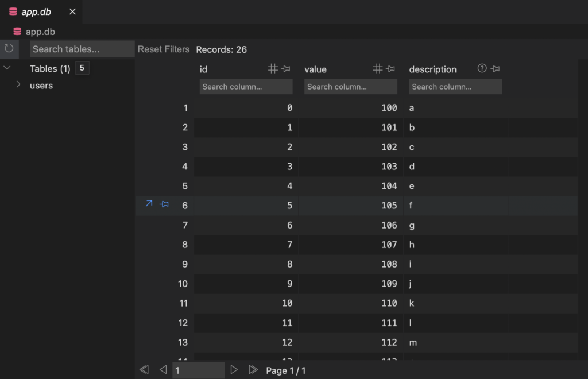Click the refresh tables icon

click(x=9, y=49)
